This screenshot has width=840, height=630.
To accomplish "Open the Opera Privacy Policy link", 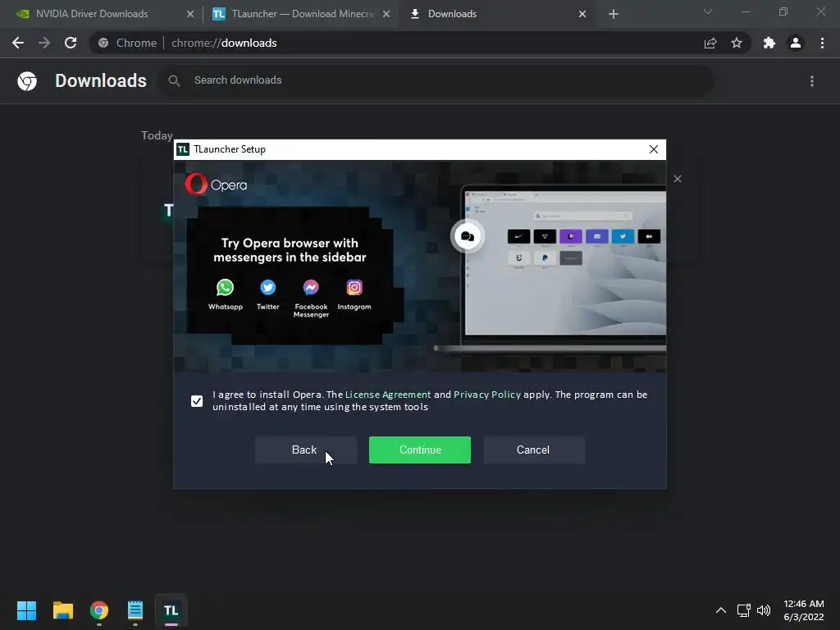I will 487,395.
